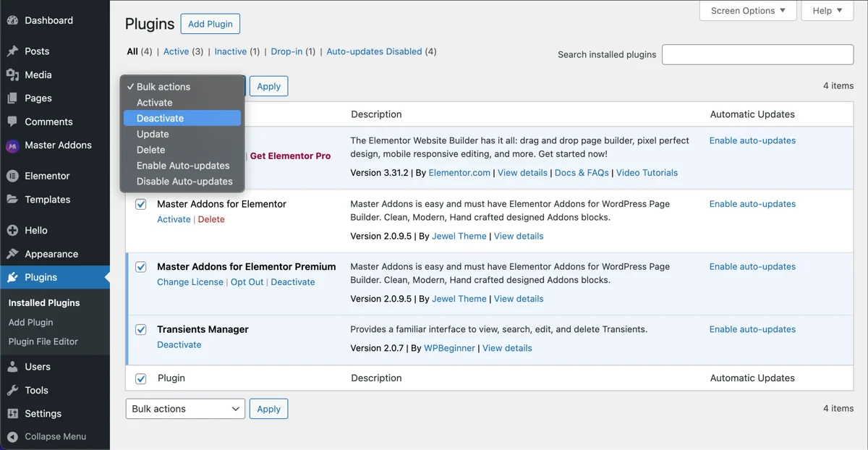The image size is (868, 450).
Task: Filter by Auto-updates Disabled (4)
Action: (382, 51)
